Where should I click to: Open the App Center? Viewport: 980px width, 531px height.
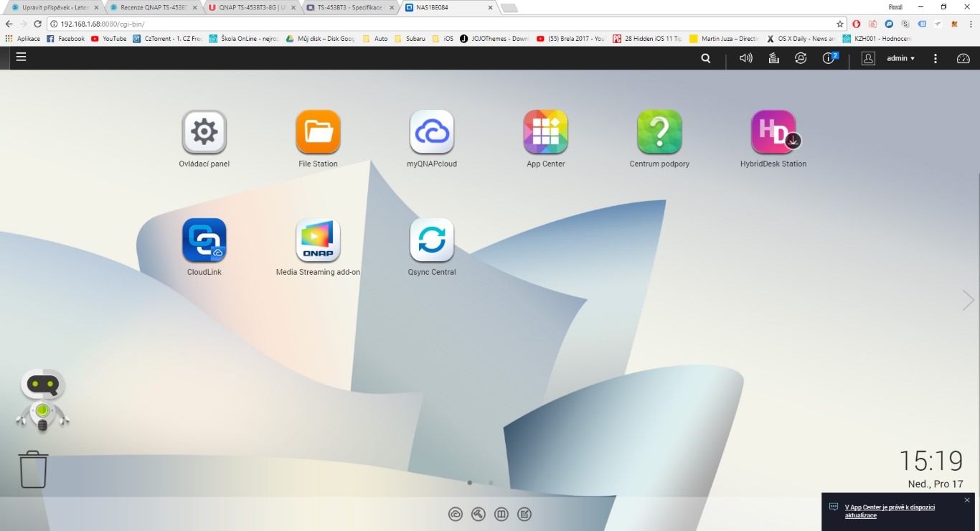(545, 132)
